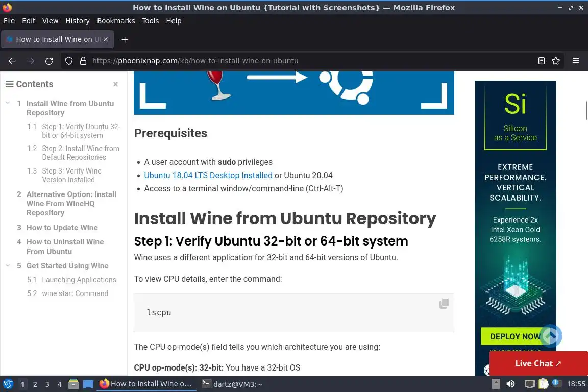Switch to dartz@VM3 terminal in taskbar

[x=232, y=384]
